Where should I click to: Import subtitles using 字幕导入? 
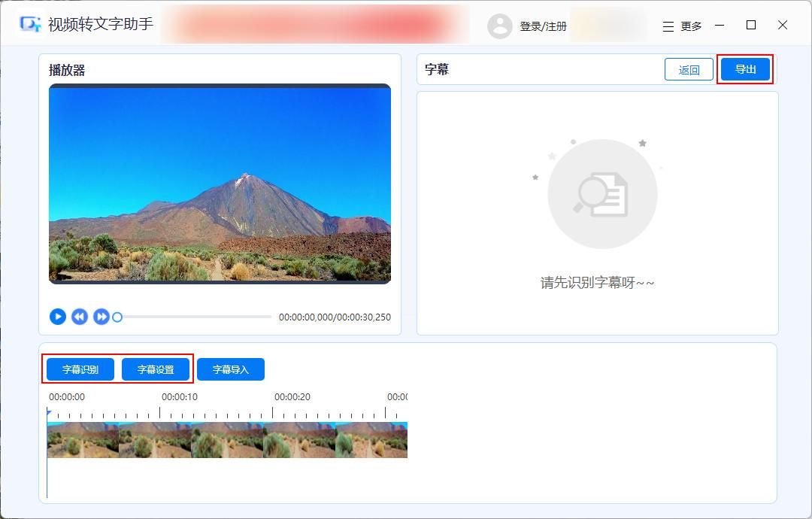coord(231,369)
